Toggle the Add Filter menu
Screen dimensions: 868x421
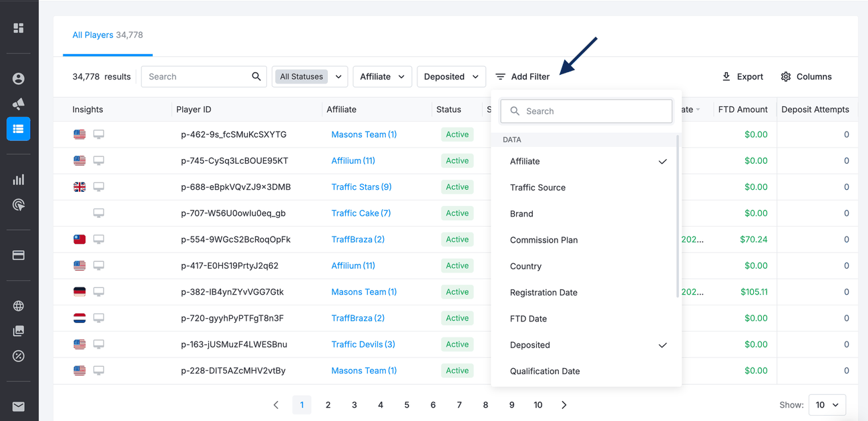pos(523,77)
